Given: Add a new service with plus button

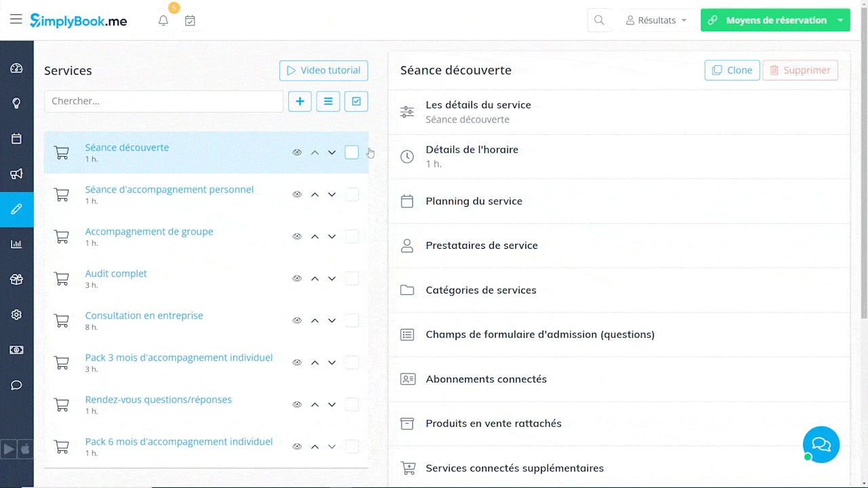Looking at the screenshot, I should tap(300, 102).
